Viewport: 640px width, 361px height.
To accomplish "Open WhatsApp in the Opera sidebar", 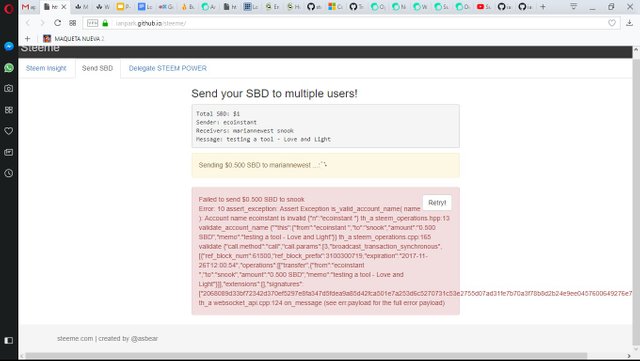I will click(x=9, y=68).
